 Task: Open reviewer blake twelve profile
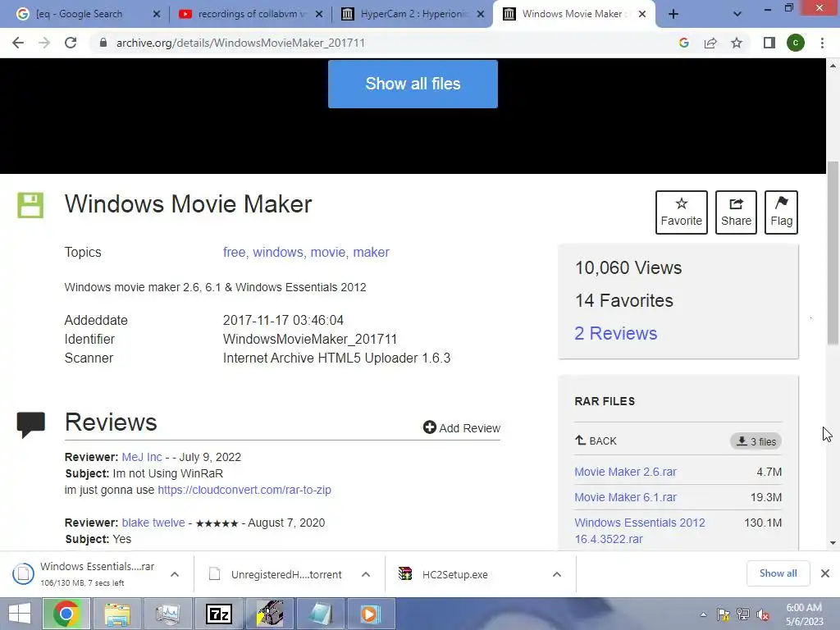point(153,523)
